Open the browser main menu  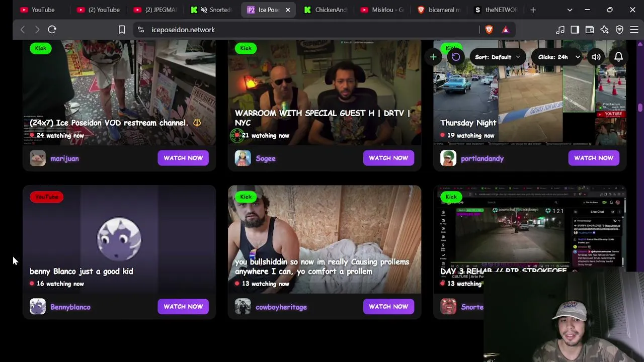(634, 30)
